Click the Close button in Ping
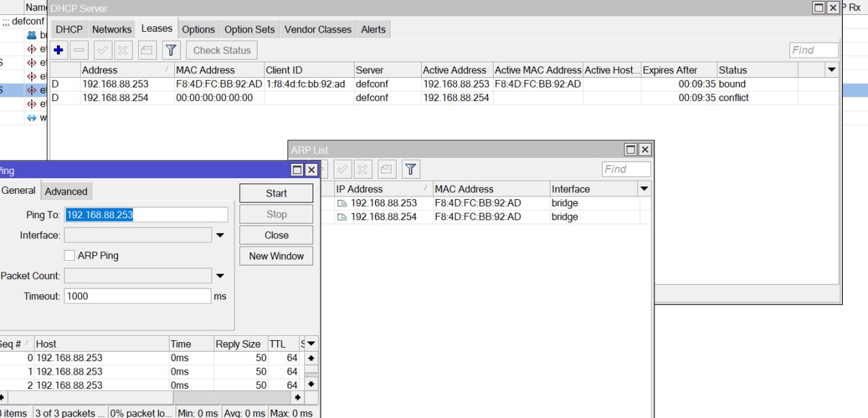The image size is (868, 418). tap(276, 235)
